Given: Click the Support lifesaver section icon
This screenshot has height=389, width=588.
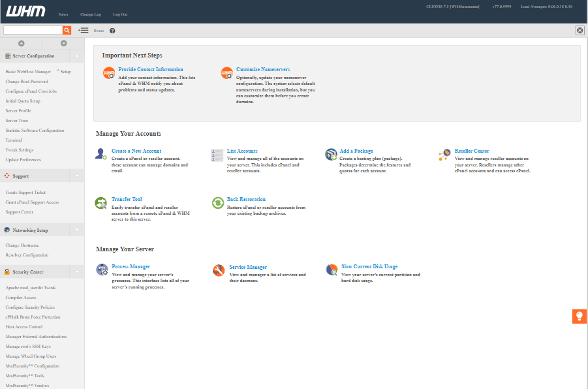Looking at the screenshot, I should point(7,176).
